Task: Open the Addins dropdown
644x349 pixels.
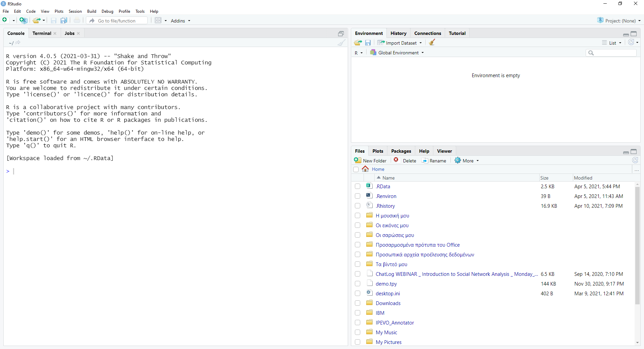Action: (180, 21)
